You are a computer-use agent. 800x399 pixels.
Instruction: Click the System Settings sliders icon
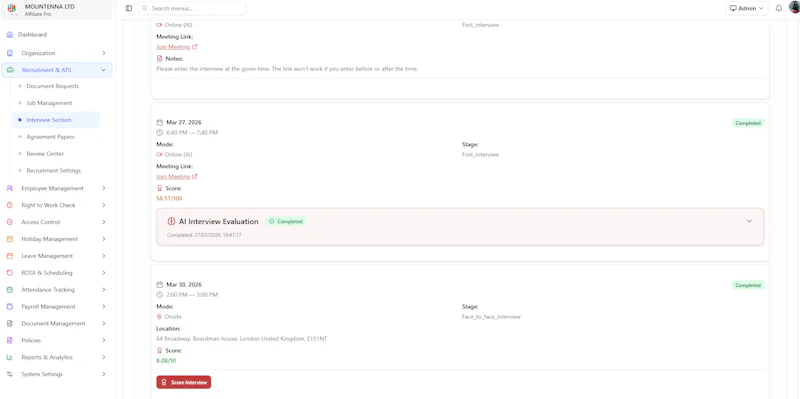(x=10, y=374)
